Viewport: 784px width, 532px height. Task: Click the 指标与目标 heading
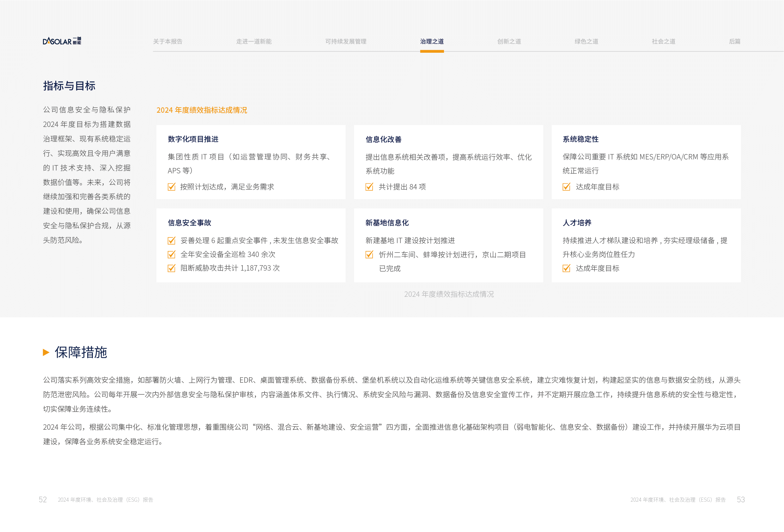(69, 86)
